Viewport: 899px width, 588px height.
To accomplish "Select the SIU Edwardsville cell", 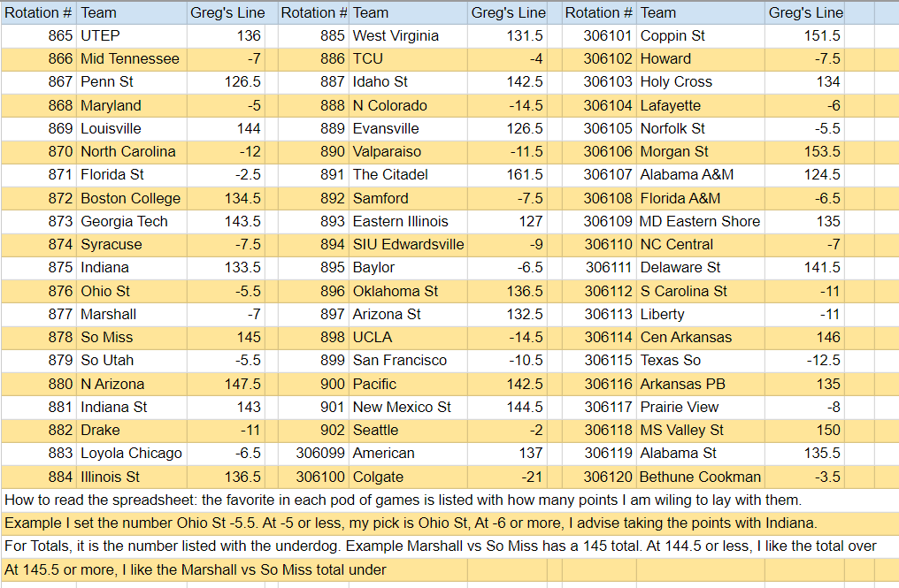I will pyautogui.click(x=408, y=244).
